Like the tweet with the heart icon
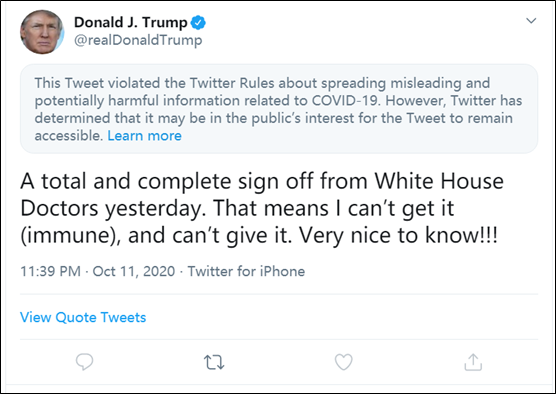The height and width of the screenshot is (394, 556). click(x=344, y=362)
